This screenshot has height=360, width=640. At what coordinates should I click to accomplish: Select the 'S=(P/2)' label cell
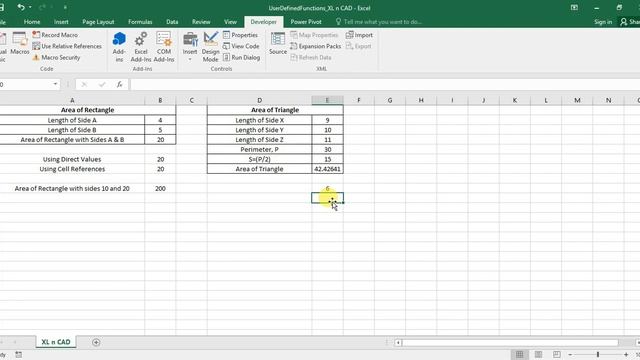pos(260,159)
